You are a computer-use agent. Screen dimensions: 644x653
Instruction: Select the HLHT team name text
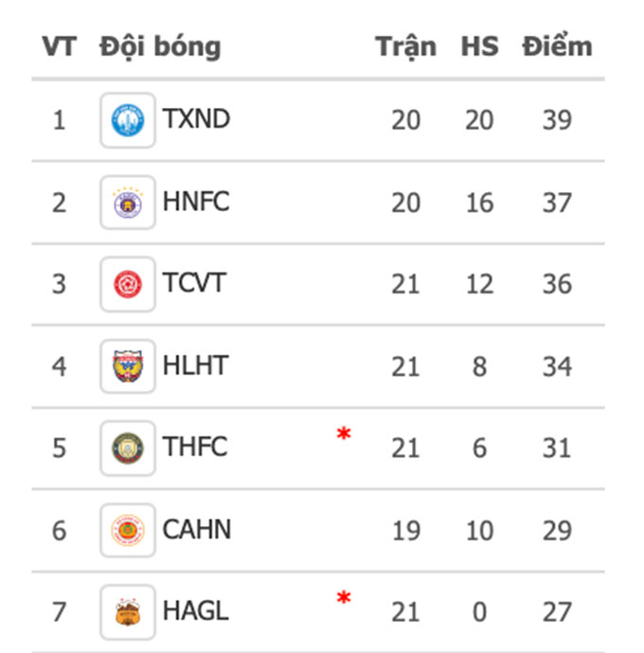tap(195, 365)
